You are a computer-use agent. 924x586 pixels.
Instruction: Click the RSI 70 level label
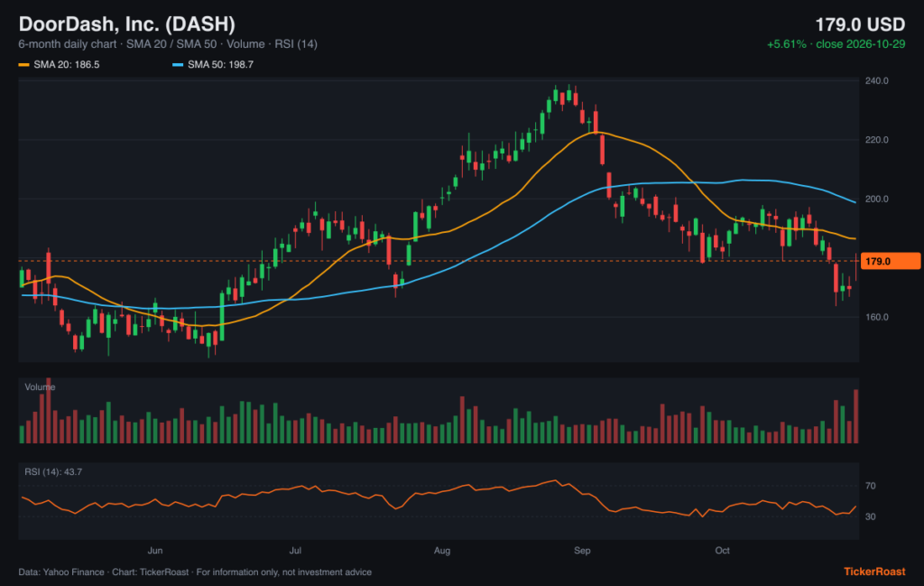[871, 487]
